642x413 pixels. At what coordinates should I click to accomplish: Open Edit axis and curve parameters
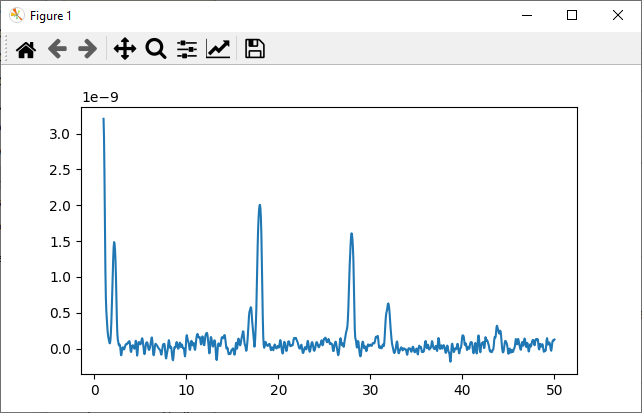click(218, 49)
